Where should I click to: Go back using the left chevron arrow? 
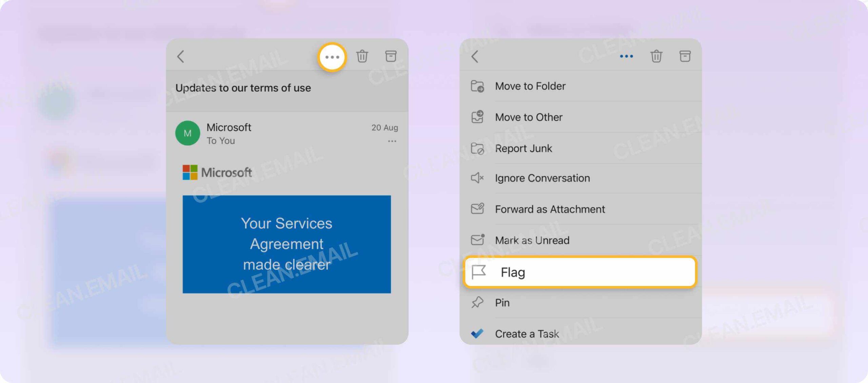180,57
